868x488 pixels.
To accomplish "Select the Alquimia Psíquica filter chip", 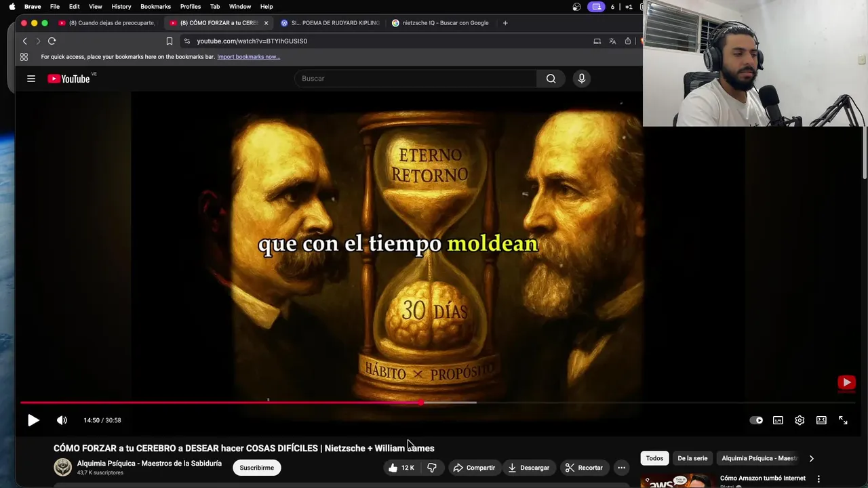I will [759, 458].
